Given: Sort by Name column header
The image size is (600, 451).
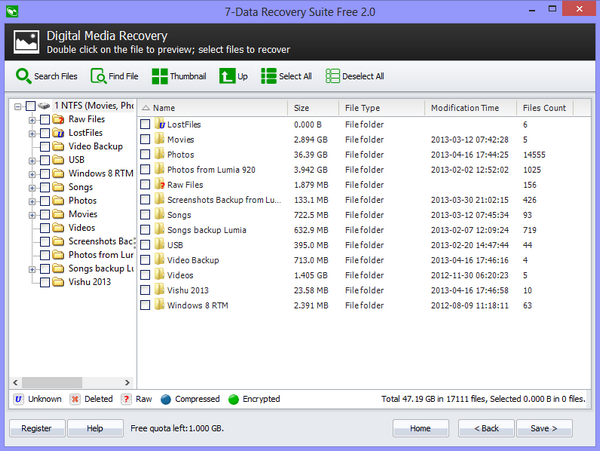Looking at the screenshot, I should click(212, 108).
